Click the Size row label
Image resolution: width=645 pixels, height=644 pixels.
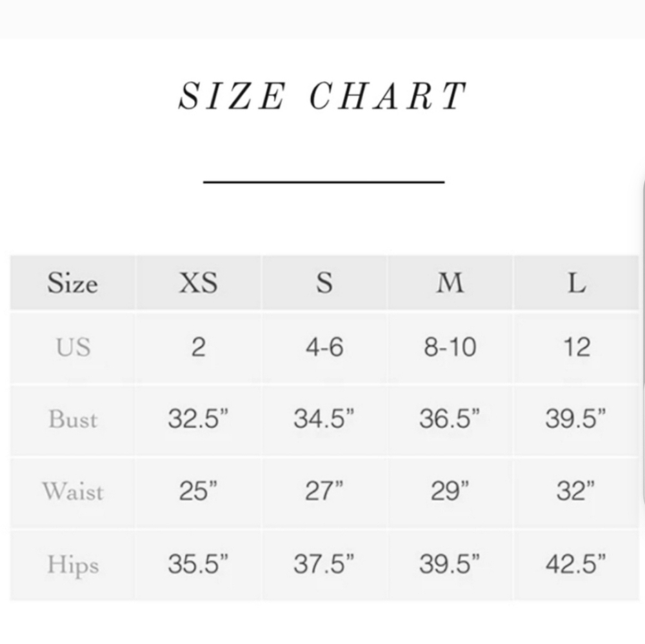[72, 283]
